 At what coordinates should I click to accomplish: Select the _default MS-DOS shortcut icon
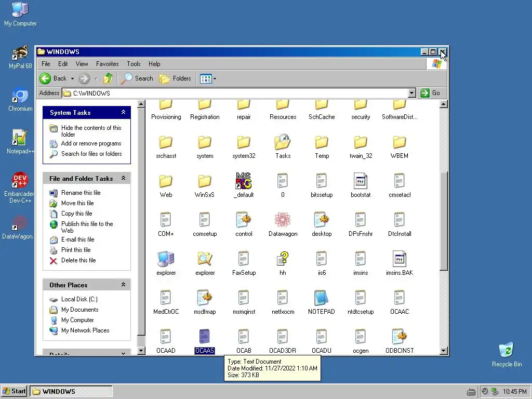tap(244, 181)
